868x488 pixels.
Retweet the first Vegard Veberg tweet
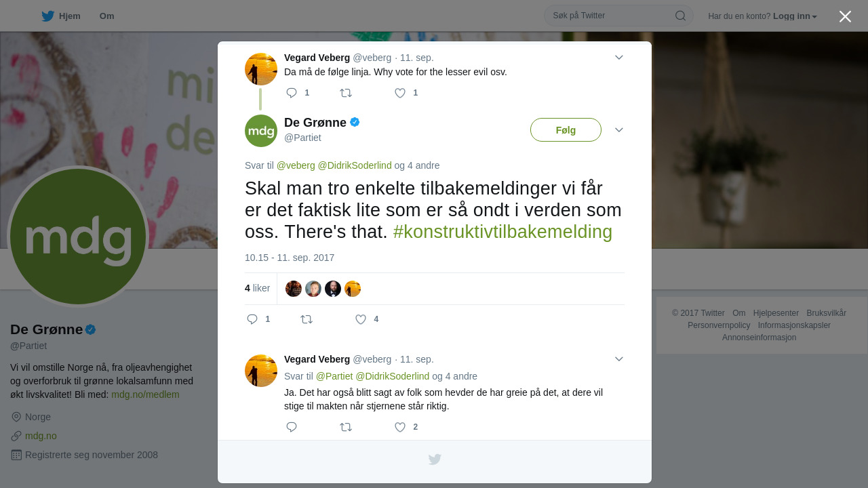click(346, 93)
